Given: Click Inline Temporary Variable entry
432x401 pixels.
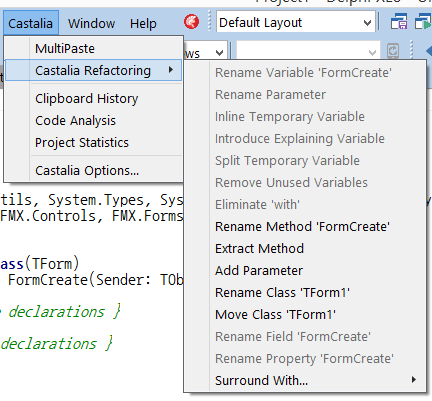Looking at the screenshot, I should pos(305,117).
